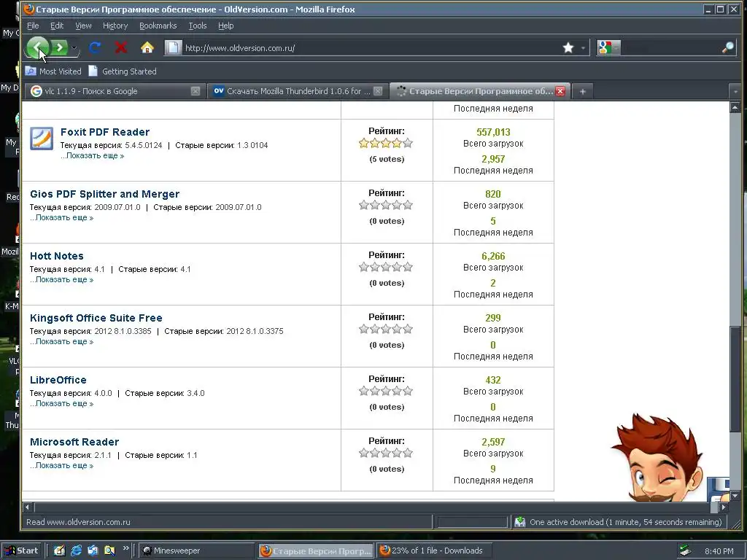Click the horizontal scrollbar right arrow
747x560 pixels.
click(x=724, y=507)
